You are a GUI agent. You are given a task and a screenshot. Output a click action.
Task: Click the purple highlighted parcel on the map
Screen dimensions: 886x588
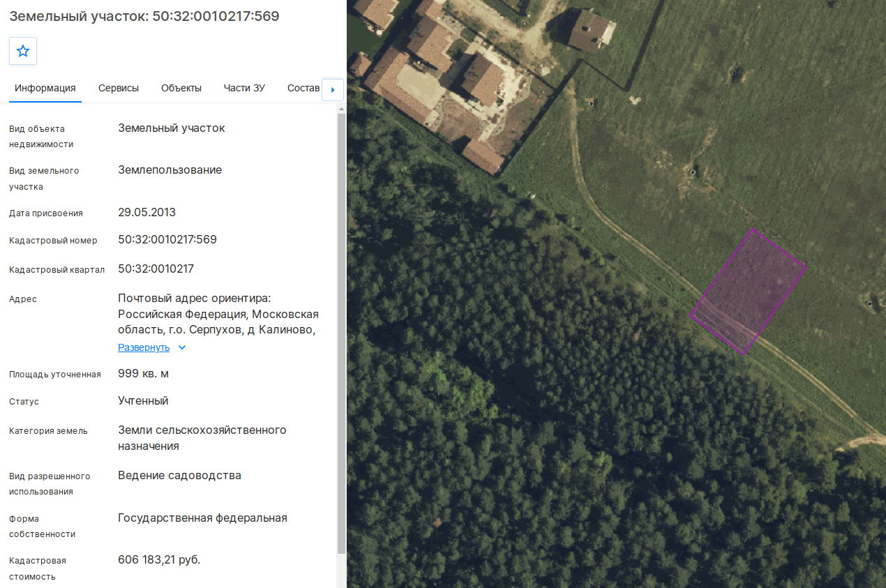click(749, 292)
